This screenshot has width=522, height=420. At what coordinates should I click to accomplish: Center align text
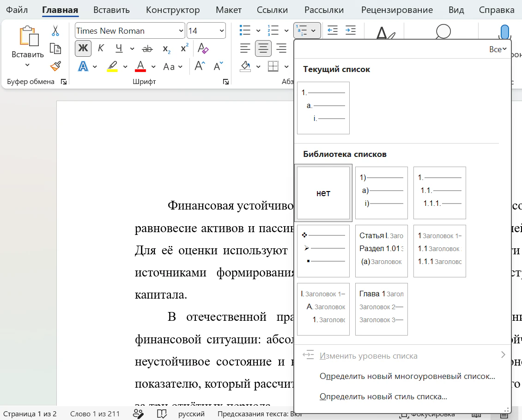tap(263, 48)
